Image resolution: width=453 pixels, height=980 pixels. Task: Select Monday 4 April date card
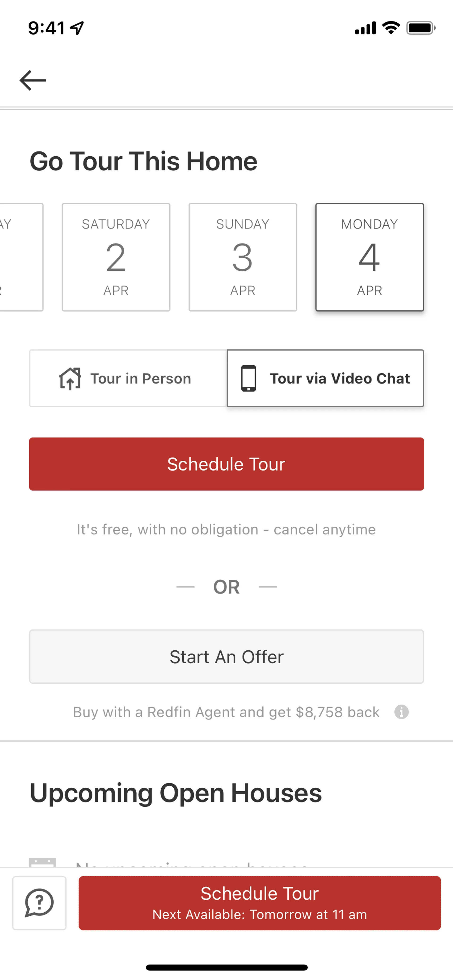coord(369,257)
